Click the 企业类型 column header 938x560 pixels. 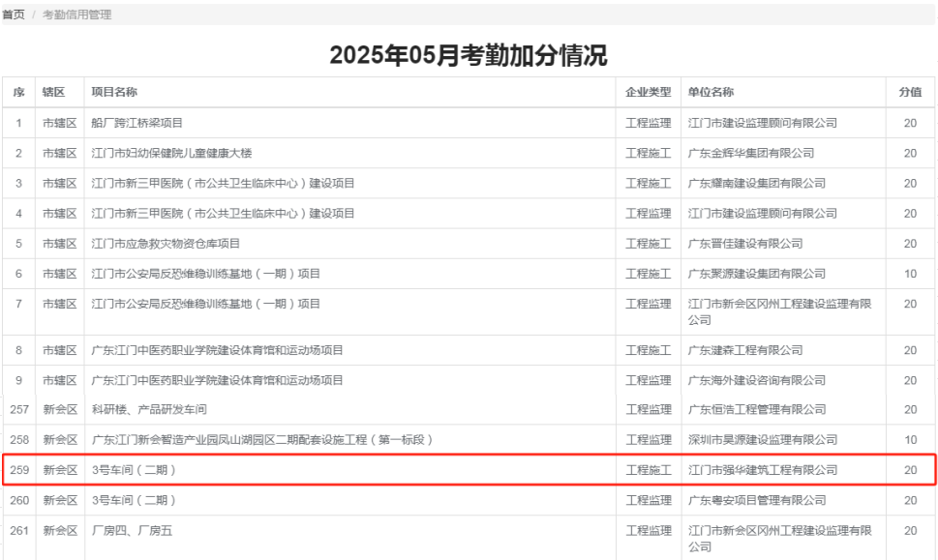648,92
